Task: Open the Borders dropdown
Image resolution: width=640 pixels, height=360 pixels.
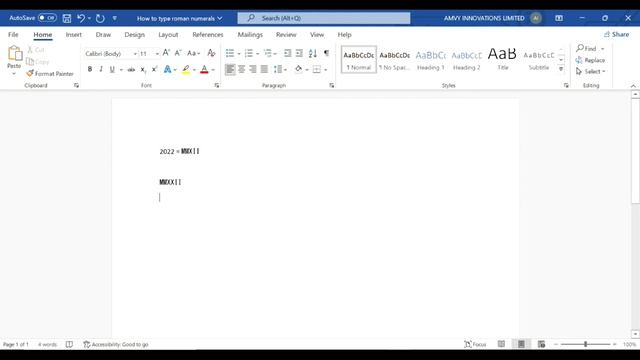Action: 325,70
